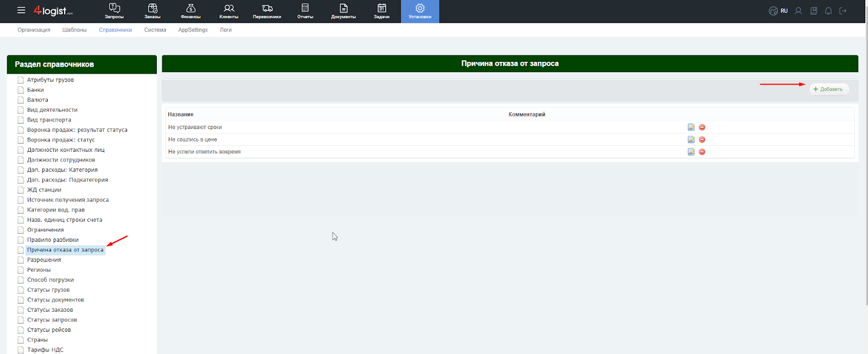Viewport: 868px width, 354px height.
Task: Open notifications bell icon
Action: [x=828, y=11]
